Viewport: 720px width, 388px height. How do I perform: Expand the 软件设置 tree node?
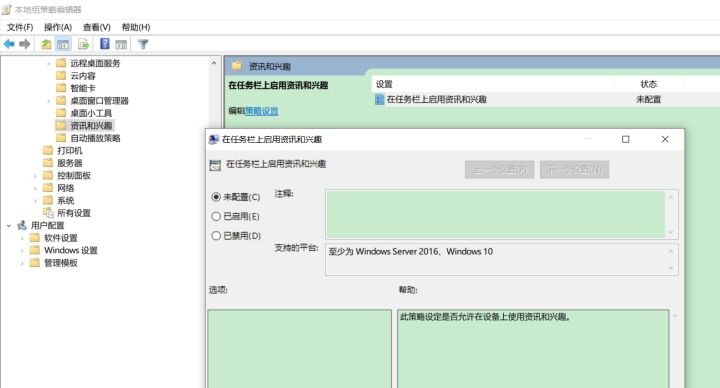tap(22, 238)
